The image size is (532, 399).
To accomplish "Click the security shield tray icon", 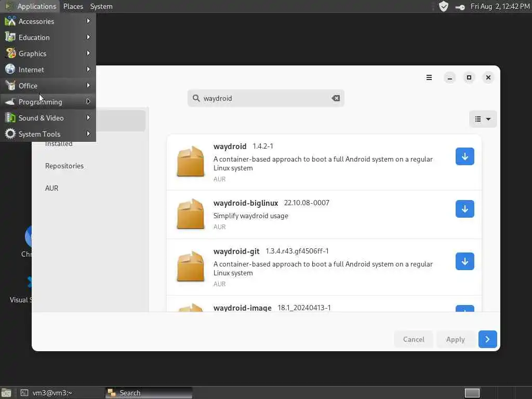I will point(444,6).
